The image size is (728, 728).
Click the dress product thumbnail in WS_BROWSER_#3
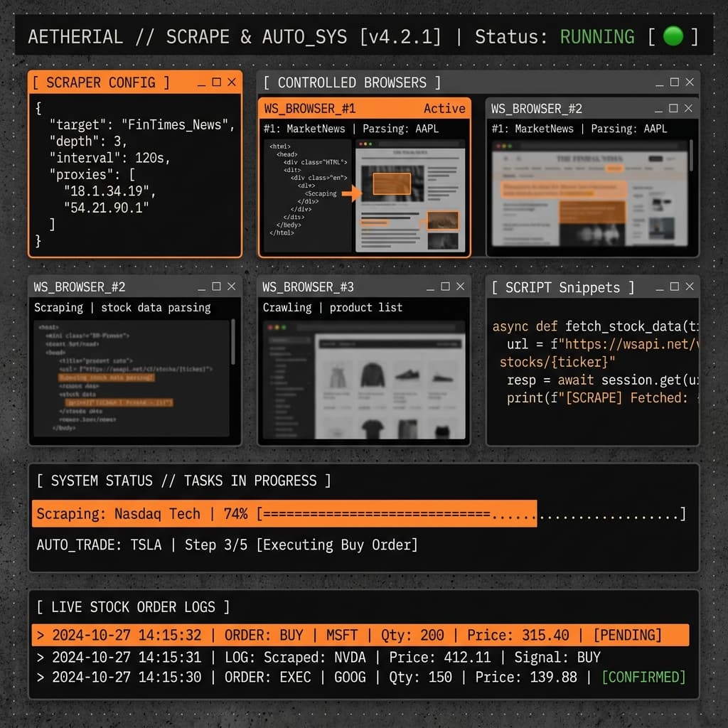pos(338,376)
